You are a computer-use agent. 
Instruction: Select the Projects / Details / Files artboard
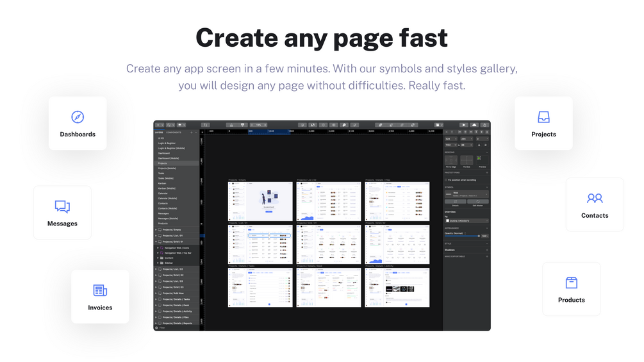tap(397, 202)
